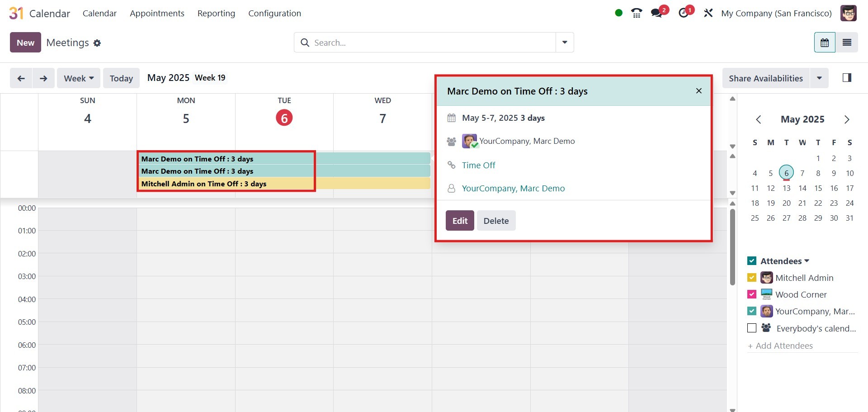
Task: Click Everybody's calendar group icon
Action: [x=766, y=328]
